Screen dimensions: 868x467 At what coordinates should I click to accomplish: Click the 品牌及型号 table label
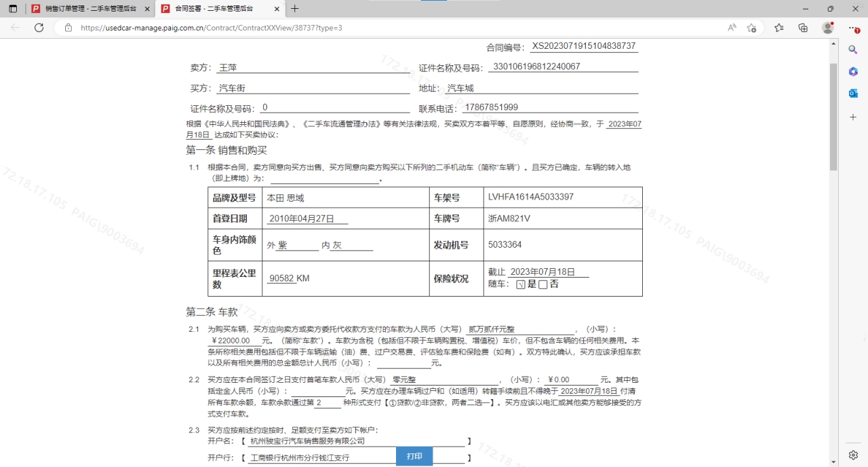(x=234, y=198)
